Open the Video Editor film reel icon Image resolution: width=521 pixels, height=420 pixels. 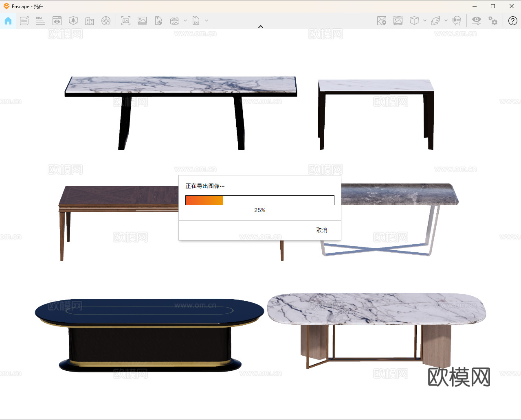click(x=106, y=21)
